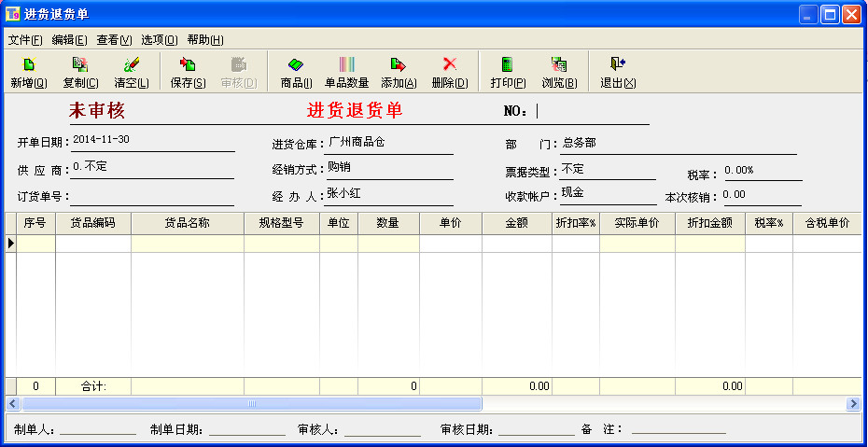Click the horizontal scrollbar left arrow
This screenshot has height=447, width=868.
13,404
